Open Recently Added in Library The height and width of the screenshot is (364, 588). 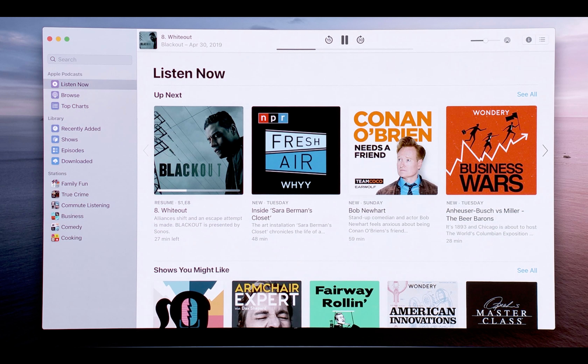tap(80, 129)
